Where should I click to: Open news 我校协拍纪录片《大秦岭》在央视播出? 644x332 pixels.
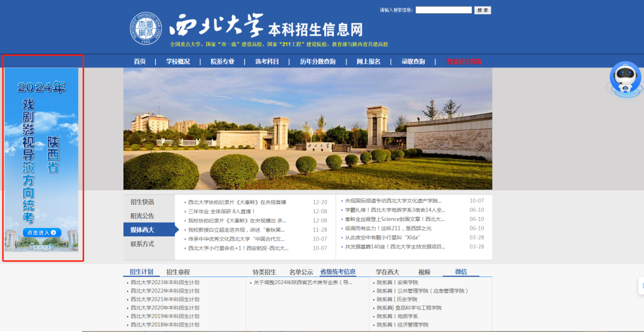pyautogui.click(x=237, y=220)
